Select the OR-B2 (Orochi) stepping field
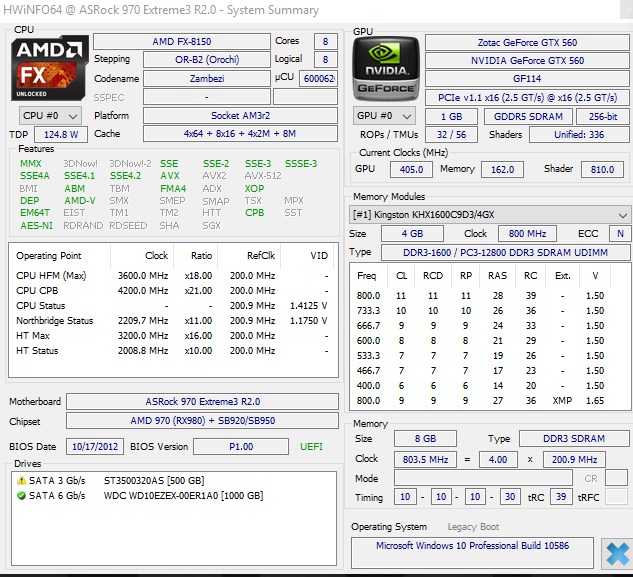 tap(207, 60)
